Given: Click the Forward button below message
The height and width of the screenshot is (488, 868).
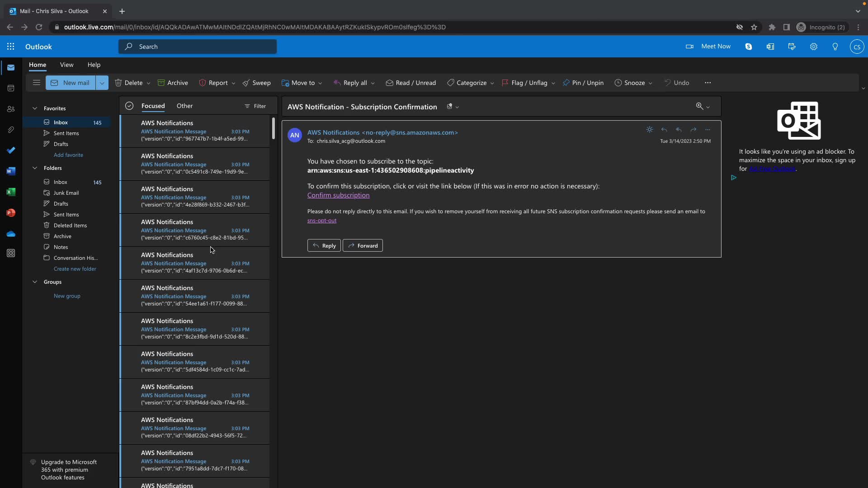Looking at the screenshot, I should pos(363,245).
